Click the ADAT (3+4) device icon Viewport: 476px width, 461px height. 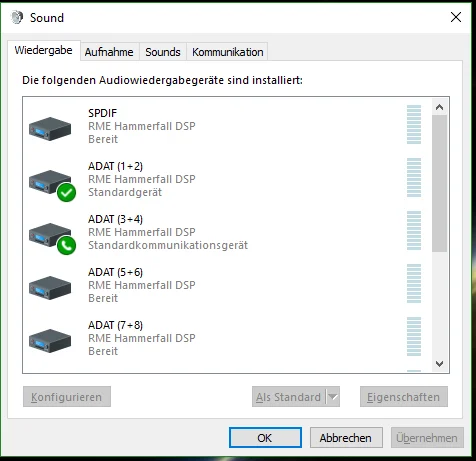50,235
